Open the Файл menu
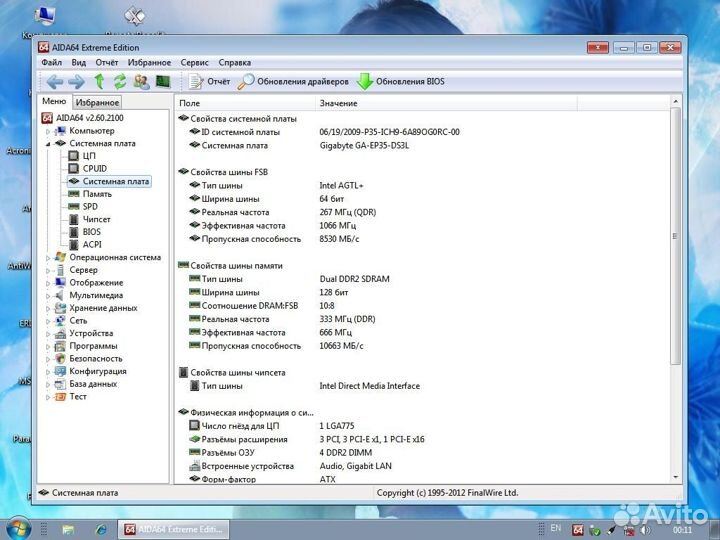The width and height of the screenshot is (720, 540). point(51,62)
